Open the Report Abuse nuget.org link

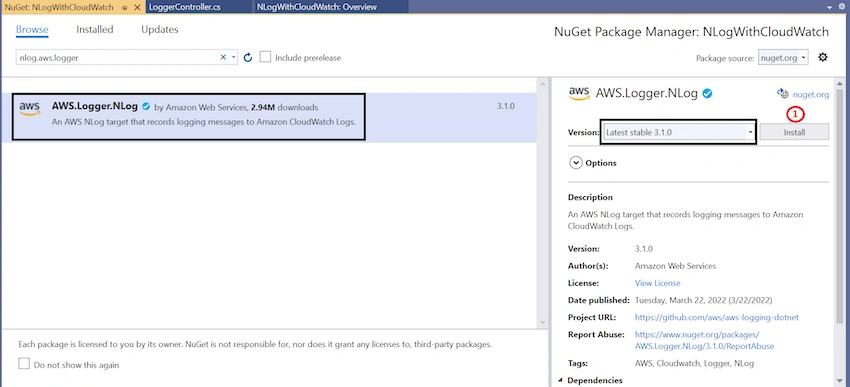(x=704, y=340)
